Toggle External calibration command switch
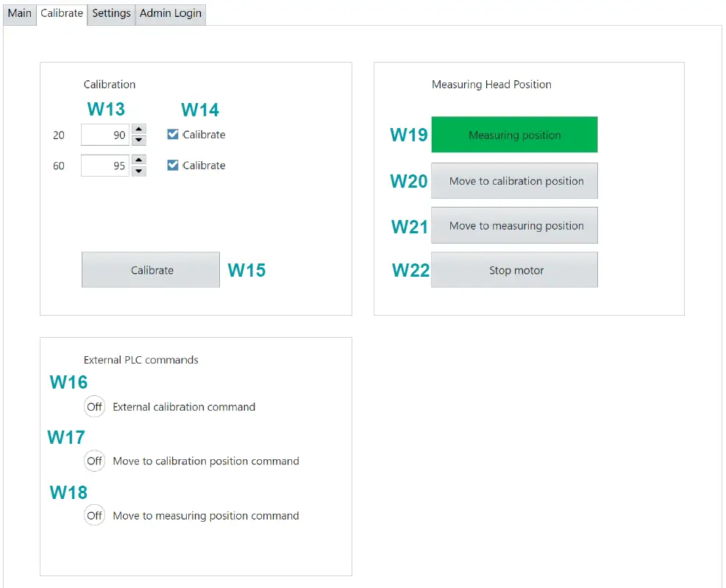The height and width of the screenshot is (588, 726). 94,407
